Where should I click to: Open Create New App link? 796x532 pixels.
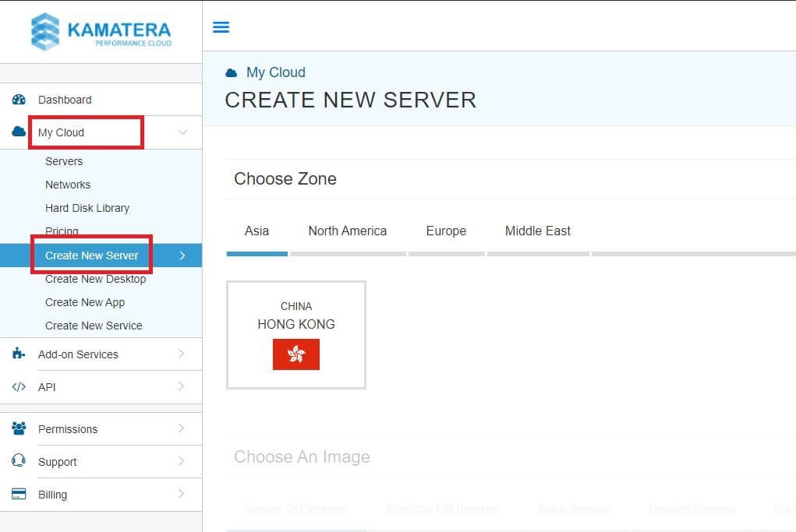(x=85, y=302)
